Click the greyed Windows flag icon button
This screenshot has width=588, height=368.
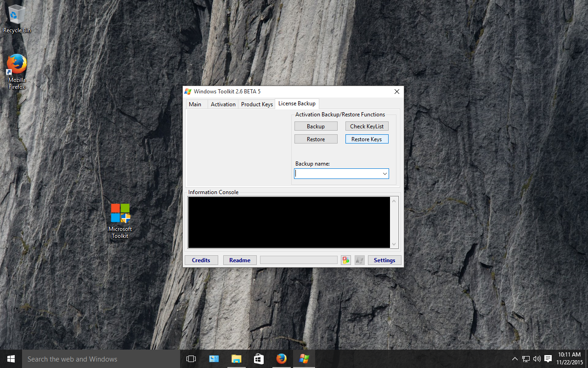click(x=359, y=260)
